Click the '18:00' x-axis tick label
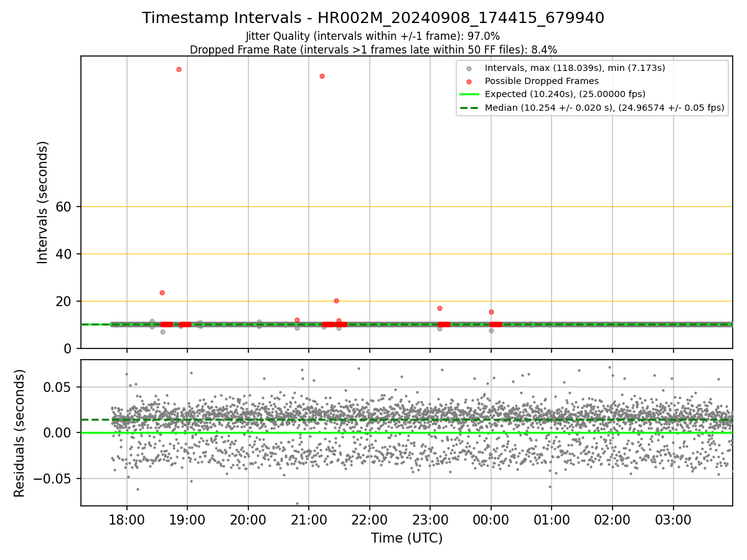 pyautogui.click(x=127, y=520)
